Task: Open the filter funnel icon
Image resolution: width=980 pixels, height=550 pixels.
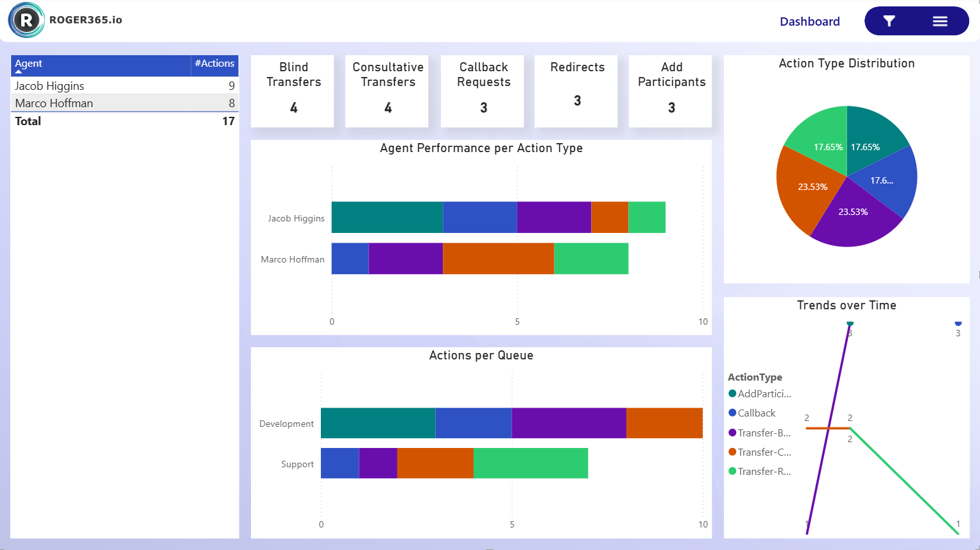Action: tap(889, 21)
